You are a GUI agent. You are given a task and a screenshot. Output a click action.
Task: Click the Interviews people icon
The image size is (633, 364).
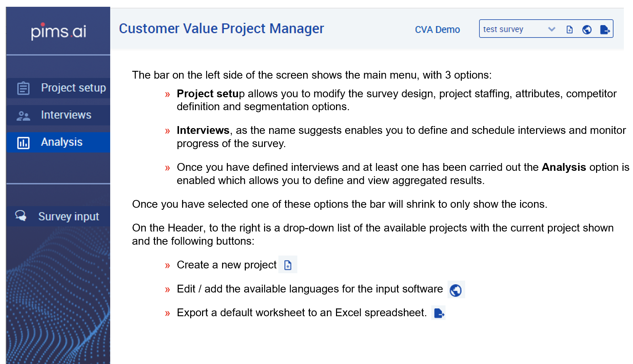tap(23, 116)
